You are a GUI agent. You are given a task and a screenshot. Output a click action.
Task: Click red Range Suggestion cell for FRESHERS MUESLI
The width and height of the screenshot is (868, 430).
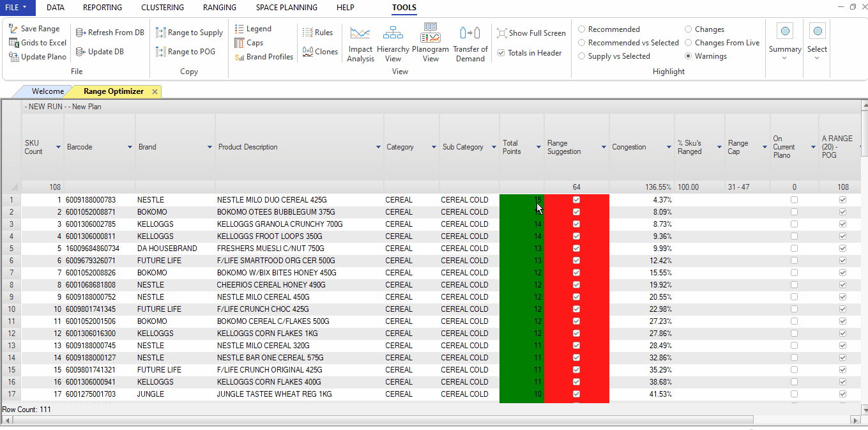point(577,249)
